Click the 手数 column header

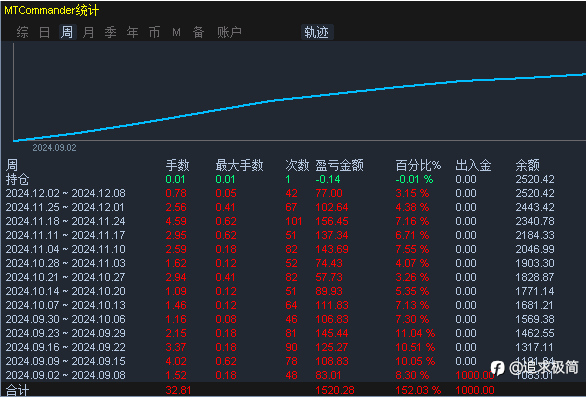[178, 165]
